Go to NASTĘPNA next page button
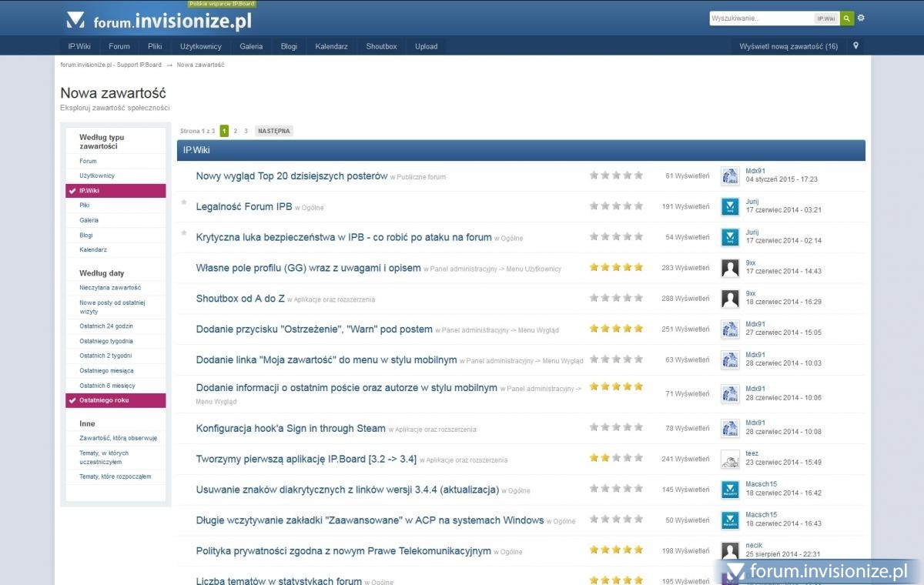The width and height of the screenshot is (924, 585). [274, 131]
